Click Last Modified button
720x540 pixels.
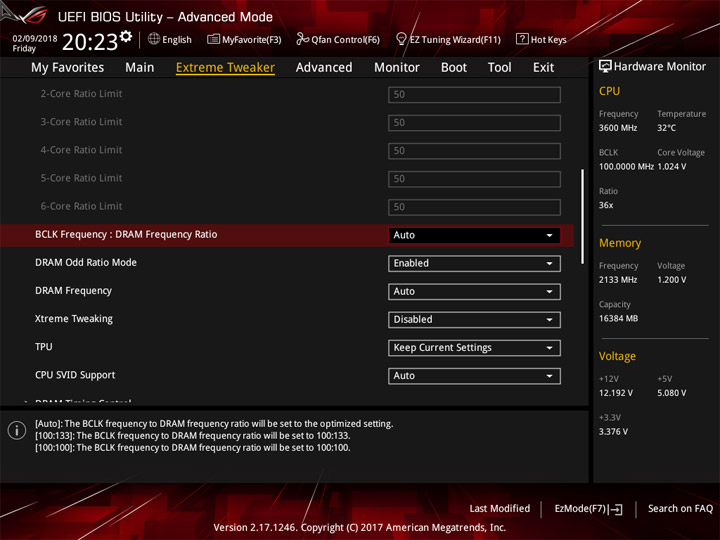[x=500, y=509]
